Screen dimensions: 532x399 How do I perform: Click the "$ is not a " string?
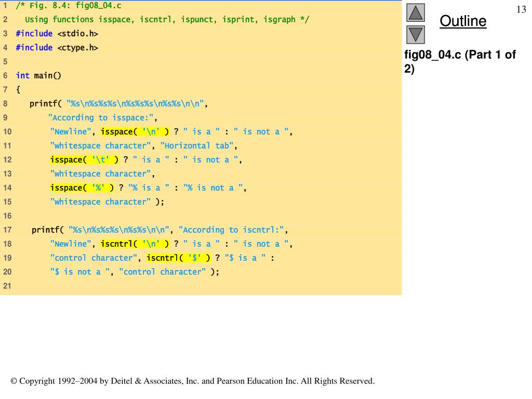[x=79, y=272]
